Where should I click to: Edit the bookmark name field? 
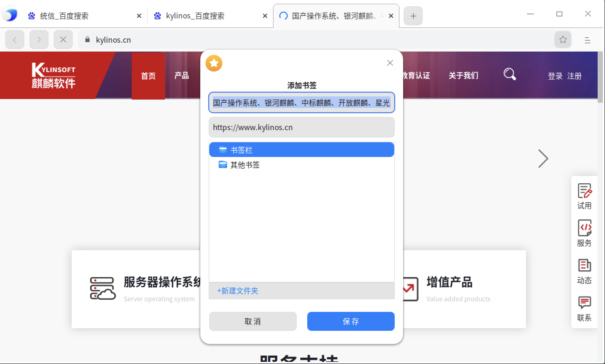pyautogui.click(x=302, y=102)
